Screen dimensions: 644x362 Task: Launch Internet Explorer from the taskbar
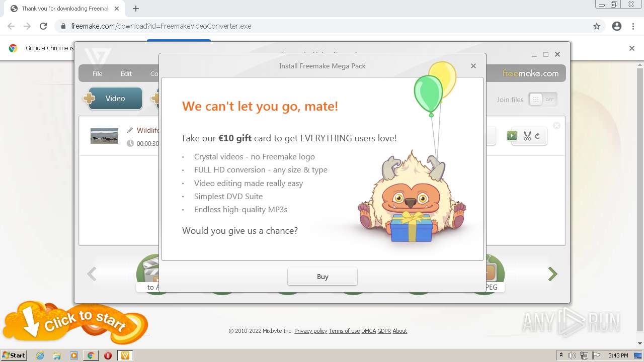tap(40, 355)
